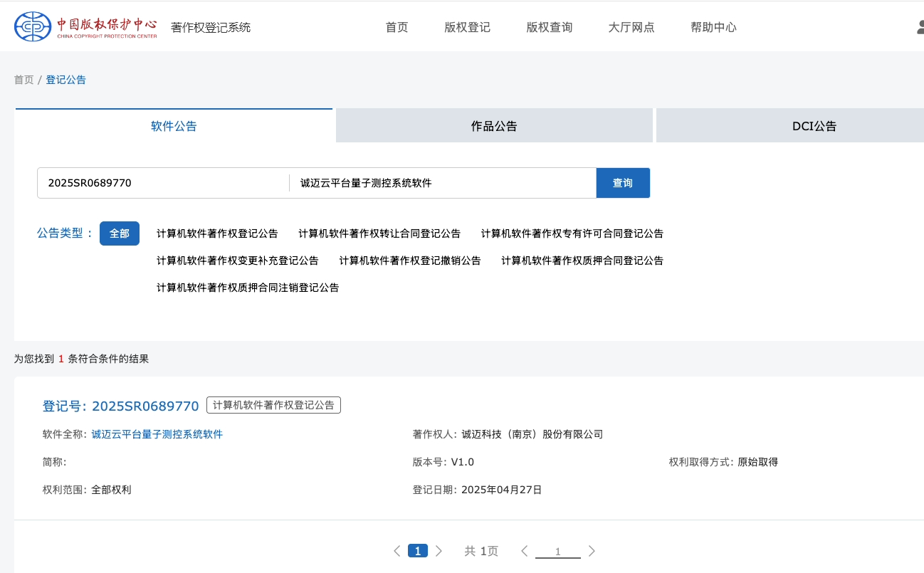Filter by 计算机软件著作权登记撤销公告

[x=410, y=261]
